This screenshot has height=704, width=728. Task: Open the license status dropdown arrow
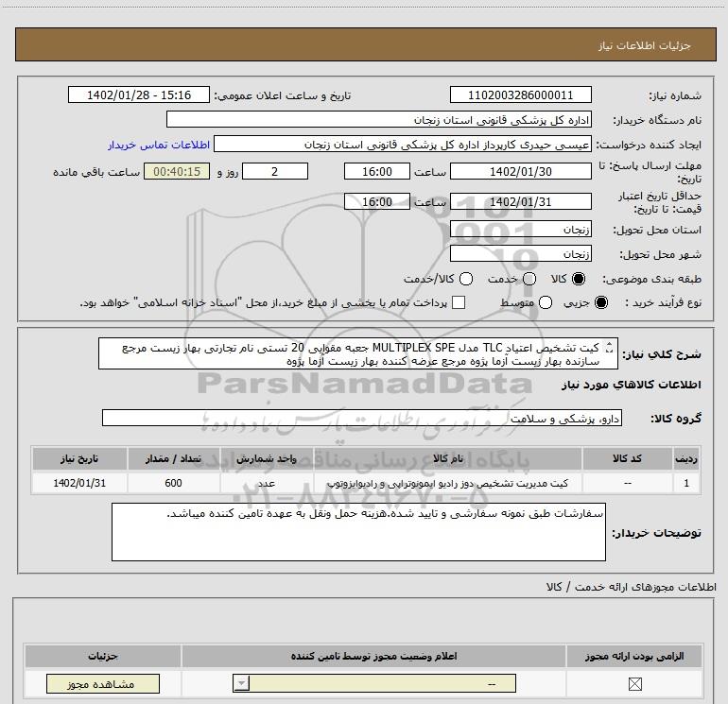click(241, 683)
